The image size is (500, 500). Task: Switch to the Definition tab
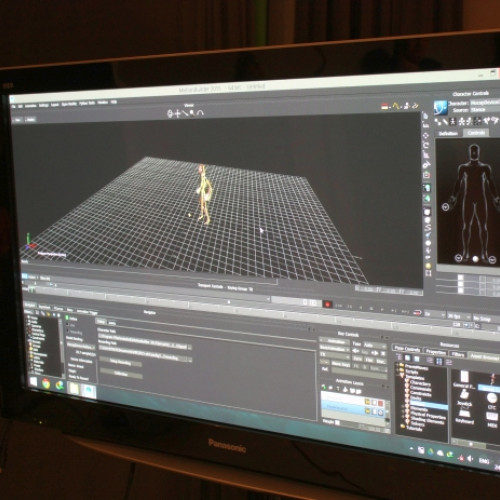pos(448,133)
